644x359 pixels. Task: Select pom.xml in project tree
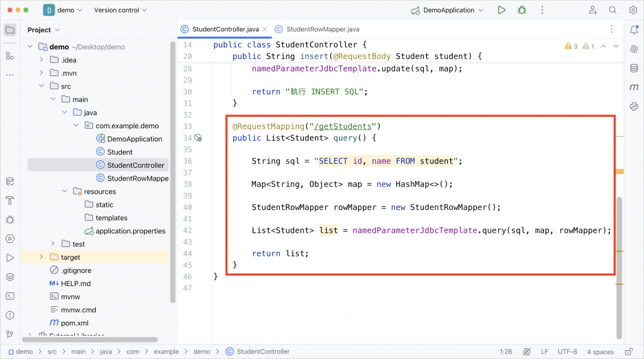74,323
